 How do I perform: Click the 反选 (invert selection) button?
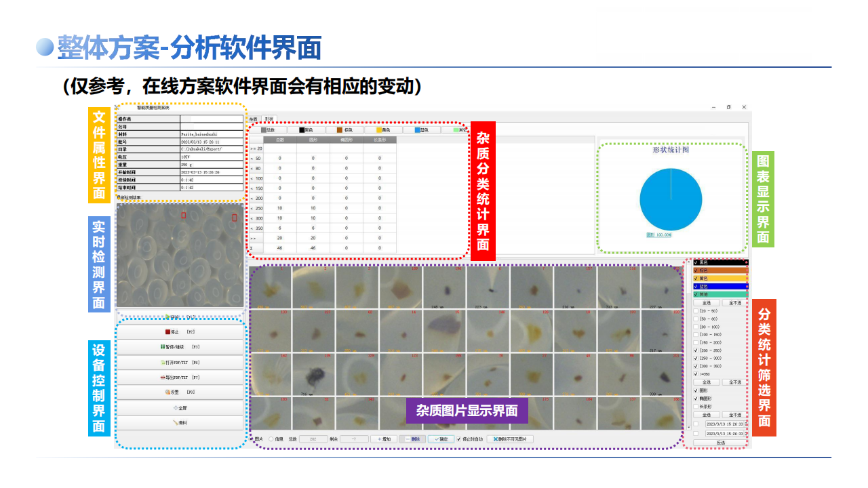pos(720,443)
